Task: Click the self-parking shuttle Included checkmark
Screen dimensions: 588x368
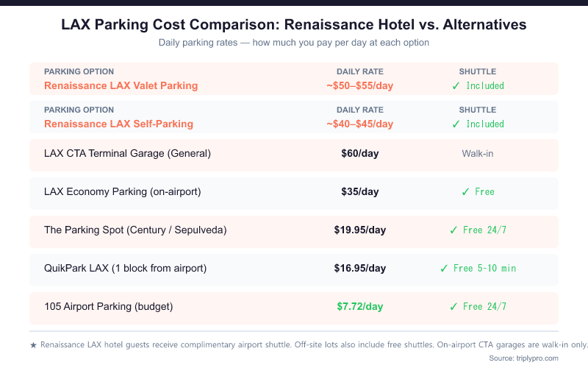Action: click(x=456, y=124)
